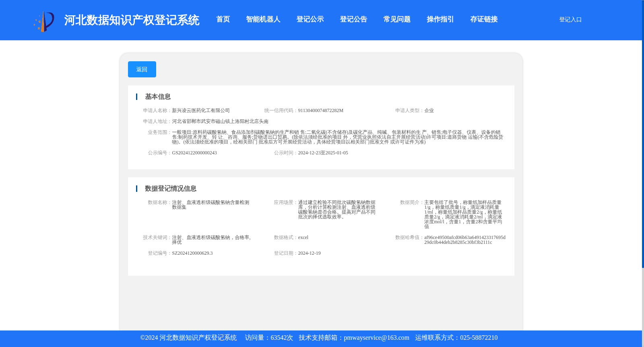This screenshot has height=347, width=644.
Task: Open 操作指引 navigation item
Action: point(441,19)
